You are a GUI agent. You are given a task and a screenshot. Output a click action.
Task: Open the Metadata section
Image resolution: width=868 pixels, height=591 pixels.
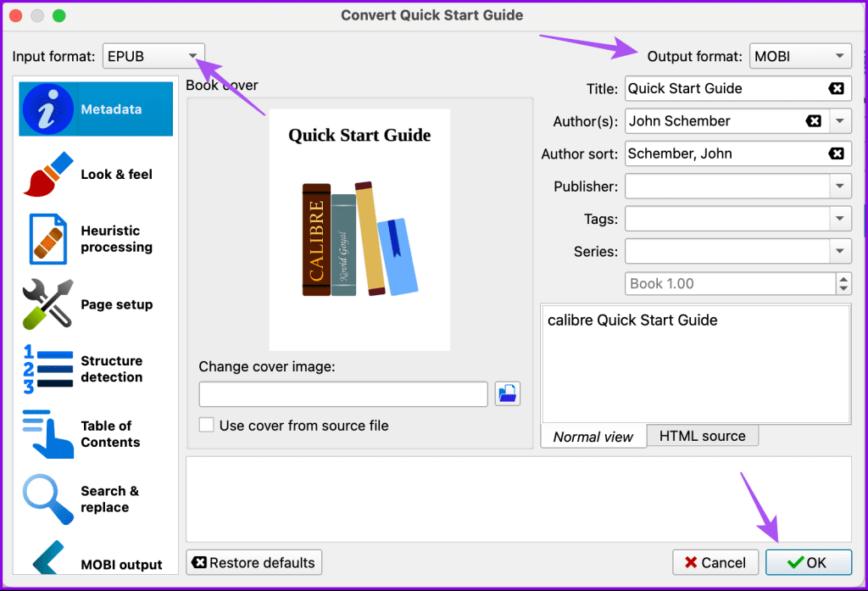[x=95, y=109]
